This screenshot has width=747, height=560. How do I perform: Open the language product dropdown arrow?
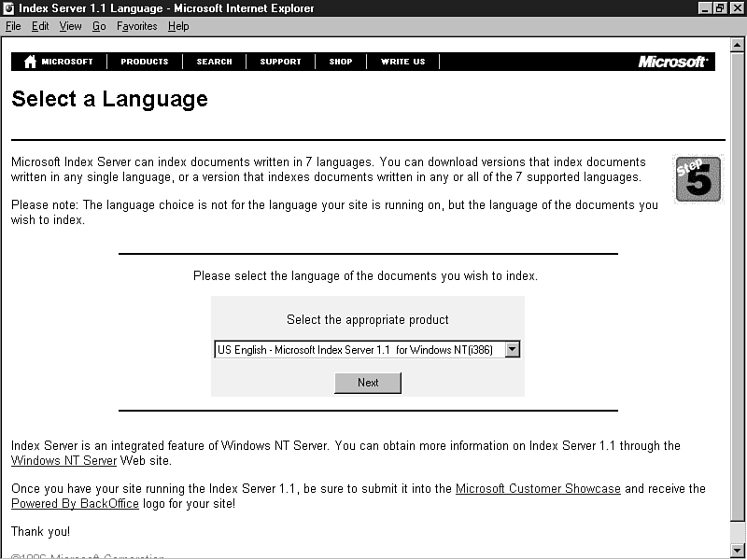512,349
